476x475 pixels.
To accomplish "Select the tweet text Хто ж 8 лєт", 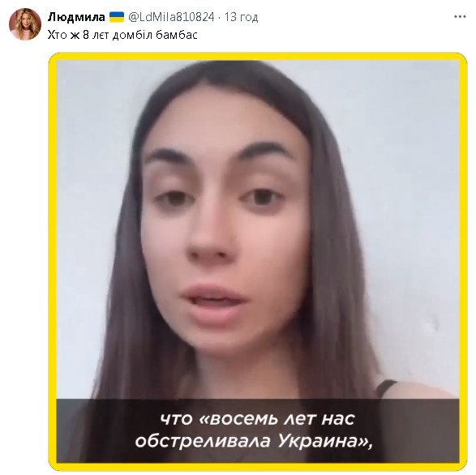I will 79,35.
